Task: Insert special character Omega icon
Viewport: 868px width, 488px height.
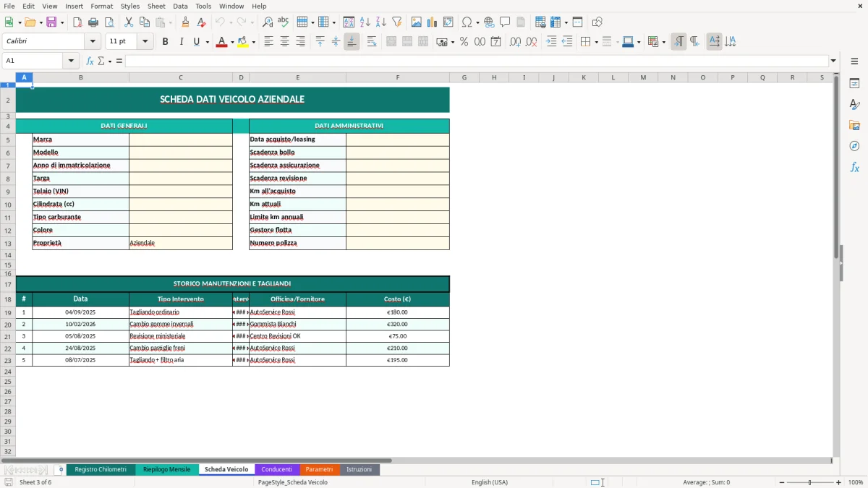Action: 467,22
